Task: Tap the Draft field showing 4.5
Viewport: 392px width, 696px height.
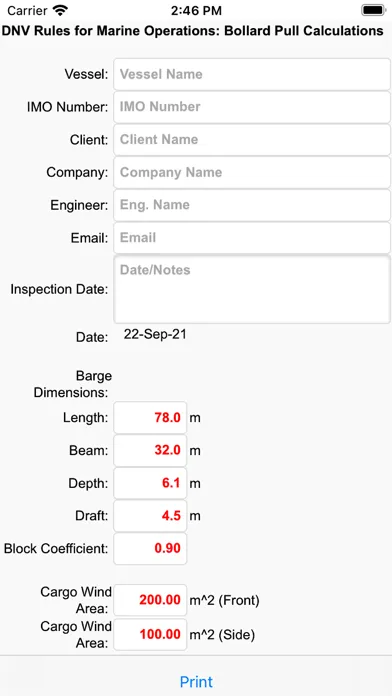Action: [150, 516]
